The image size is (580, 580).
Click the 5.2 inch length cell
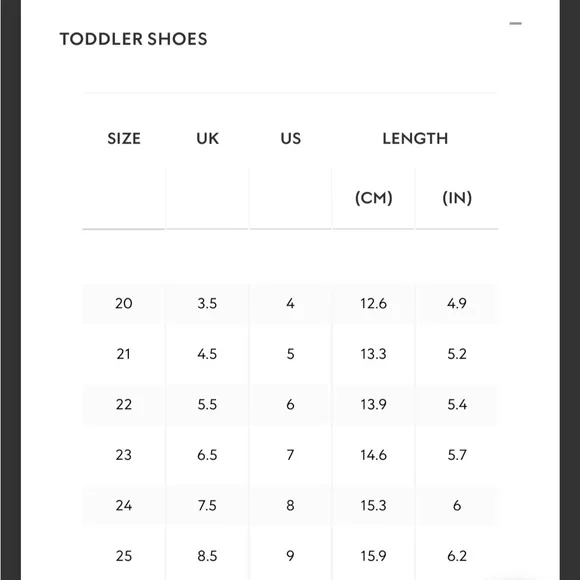pyautogui.click(x=457, y=354)
